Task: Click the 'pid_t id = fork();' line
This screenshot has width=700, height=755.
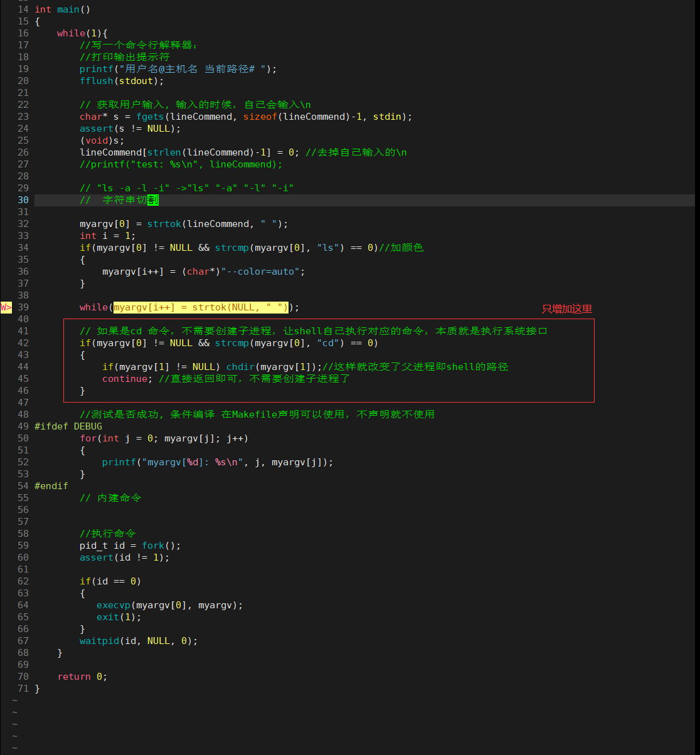Action: click(x=130, y=546)
